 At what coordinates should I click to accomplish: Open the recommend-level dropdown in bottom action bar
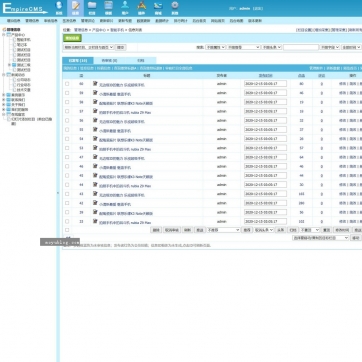pyautogui.click(x=223, y=230)
